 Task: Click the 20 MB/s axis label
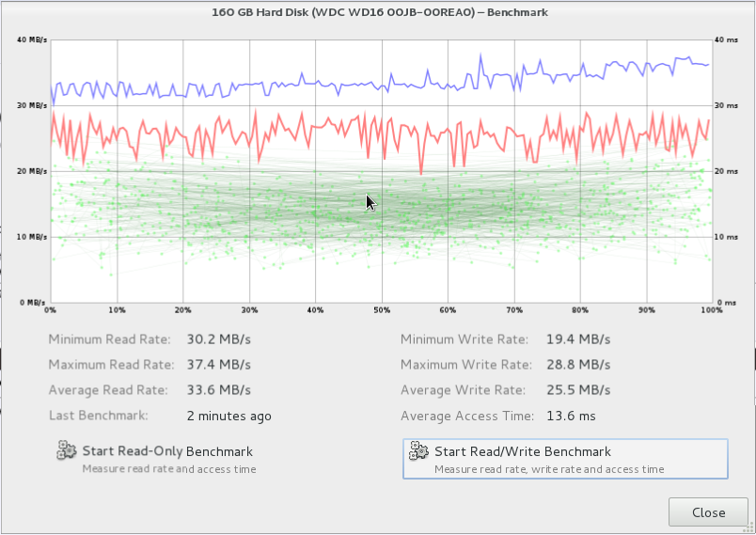click(32, 171)
